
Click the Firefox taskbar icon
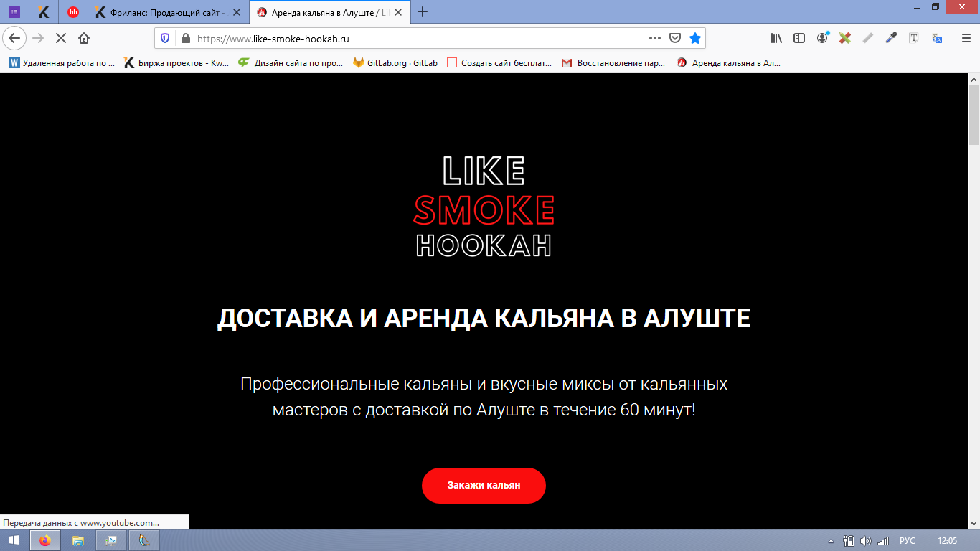click(45, 540)
